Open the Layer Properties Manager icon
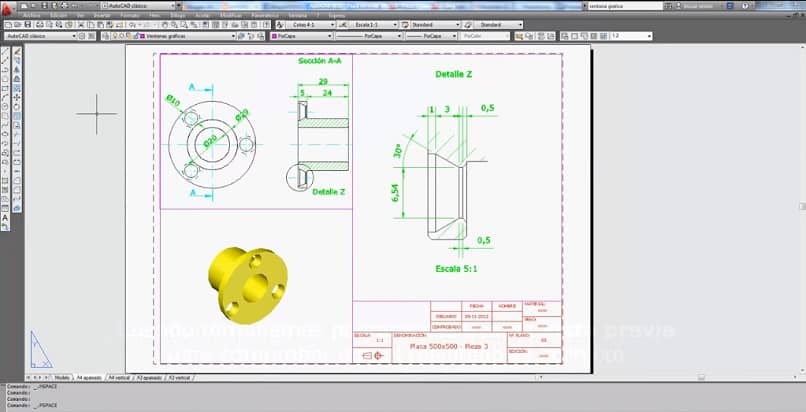This screenshot has width=806, height=412. click(105, 36)
